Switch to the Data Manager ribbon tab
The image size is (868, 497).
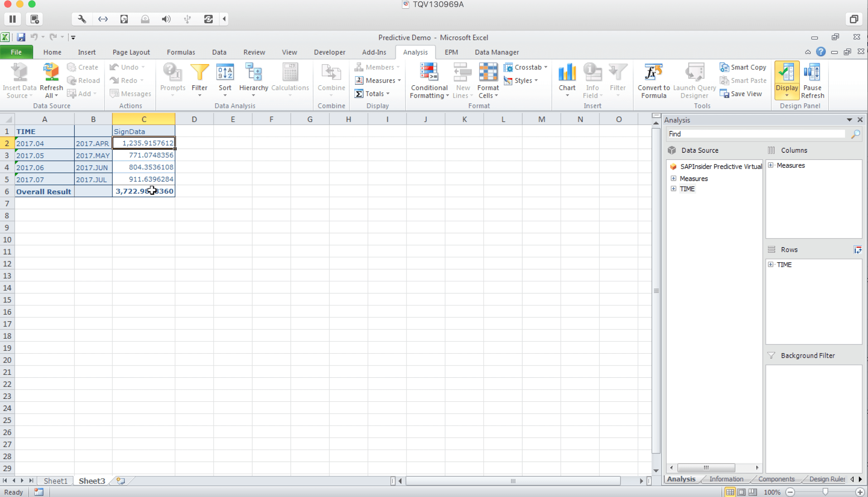497,52
